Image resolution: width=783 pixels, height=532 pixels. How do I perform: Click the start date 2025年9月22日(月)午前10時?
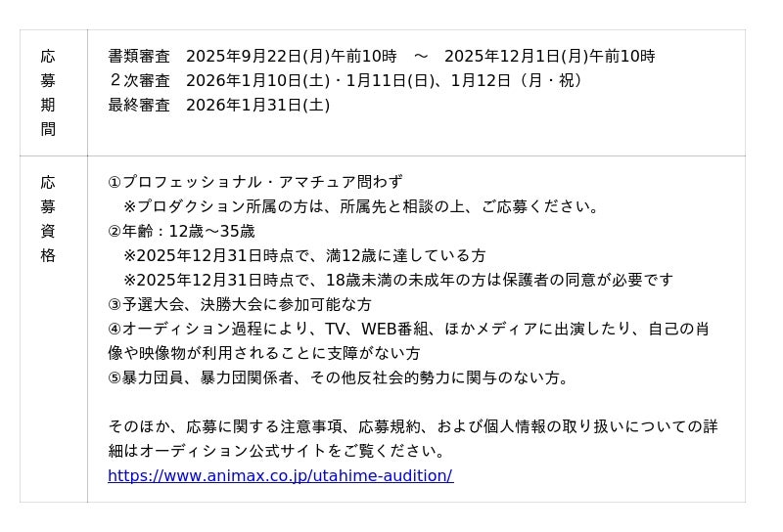(x=292, y=56)
